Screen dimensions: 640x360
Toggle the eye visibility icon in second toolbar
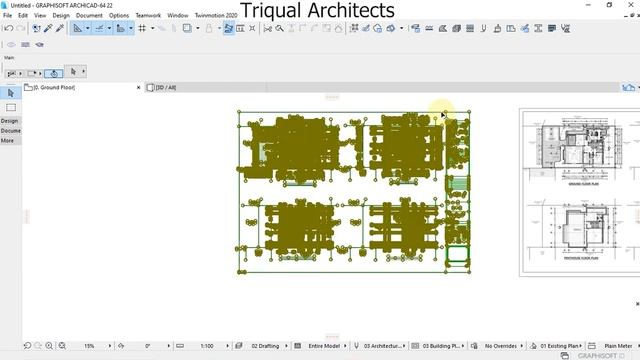click(11, 44)
